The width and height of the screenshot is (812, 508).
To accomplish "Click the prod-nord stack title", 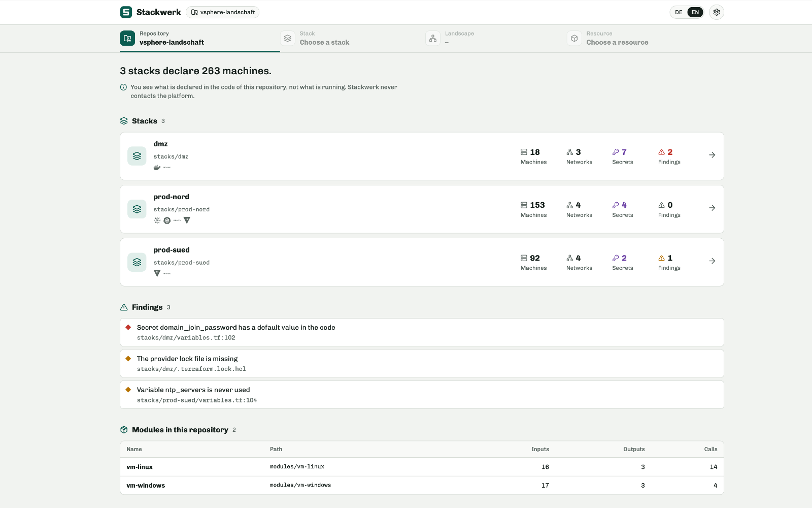I will [x=171, y=197].
